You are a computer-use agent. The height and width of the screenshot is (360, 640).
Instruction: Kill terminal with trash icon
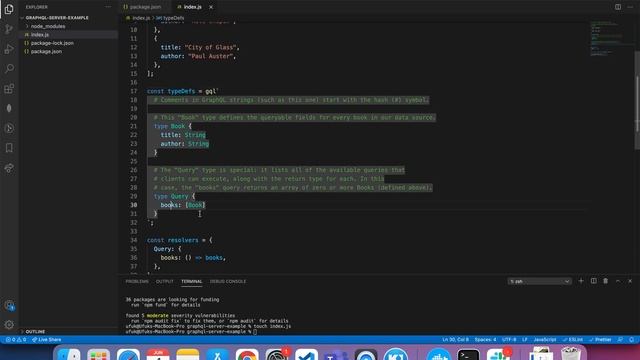tap(606, 281)
